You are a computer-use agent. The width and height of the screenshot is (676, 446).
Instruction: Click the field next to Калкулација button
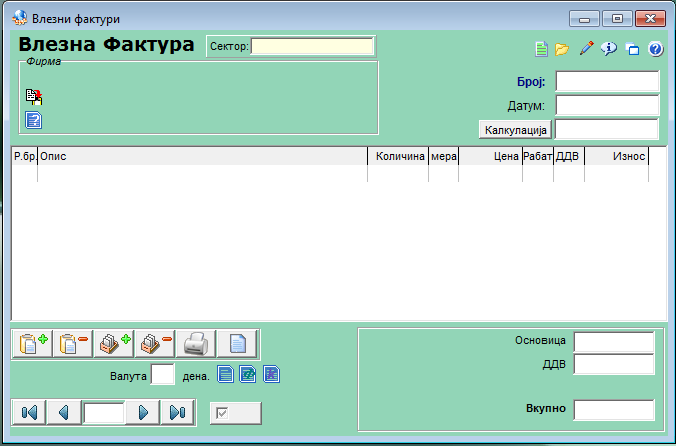coord(607,129)
